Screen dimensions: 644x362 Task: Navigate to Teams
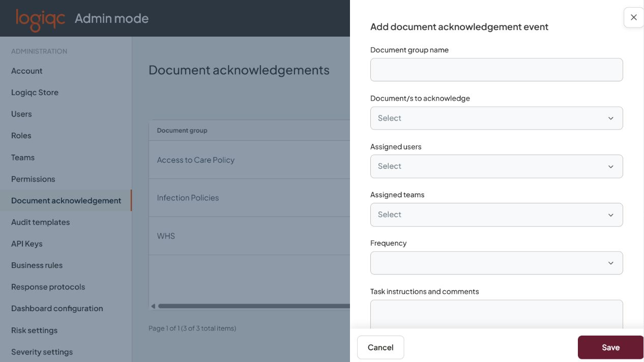23,157
